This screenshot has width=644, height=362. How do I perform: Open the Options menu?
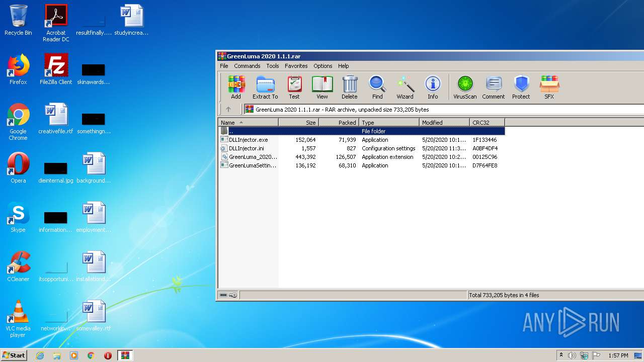(x=323, y=66)
